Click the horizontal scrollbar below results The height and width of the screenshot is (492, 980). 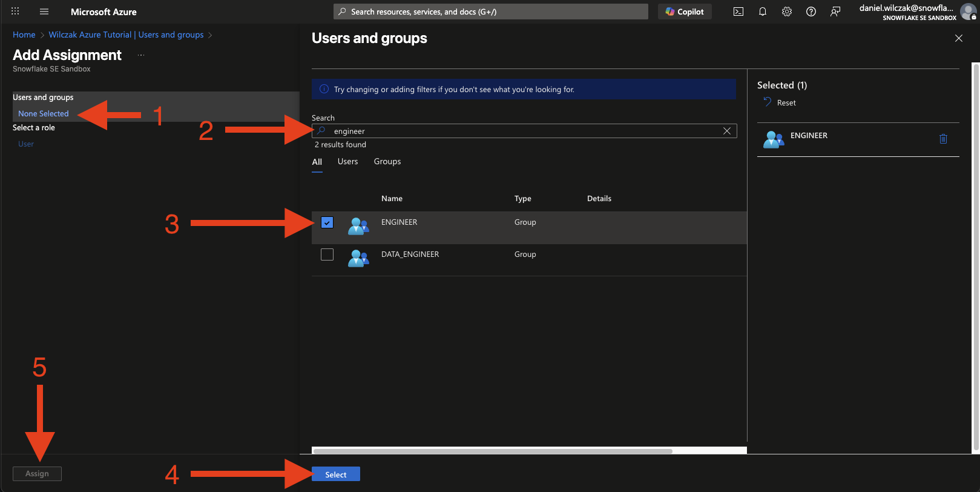492,451
